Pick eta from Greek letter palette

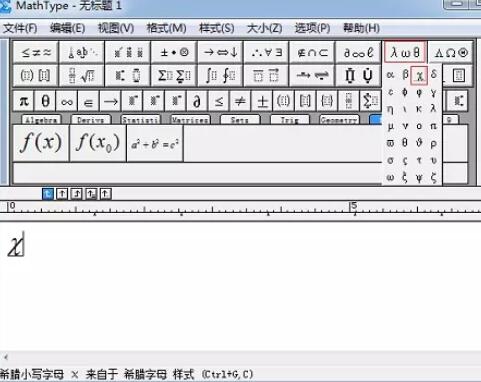390,109
